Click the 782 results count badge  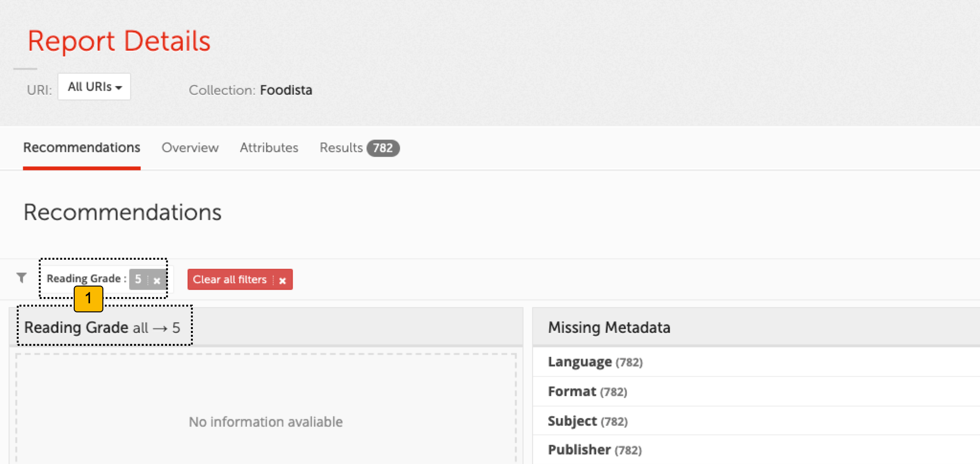click(x=383, y=148)
